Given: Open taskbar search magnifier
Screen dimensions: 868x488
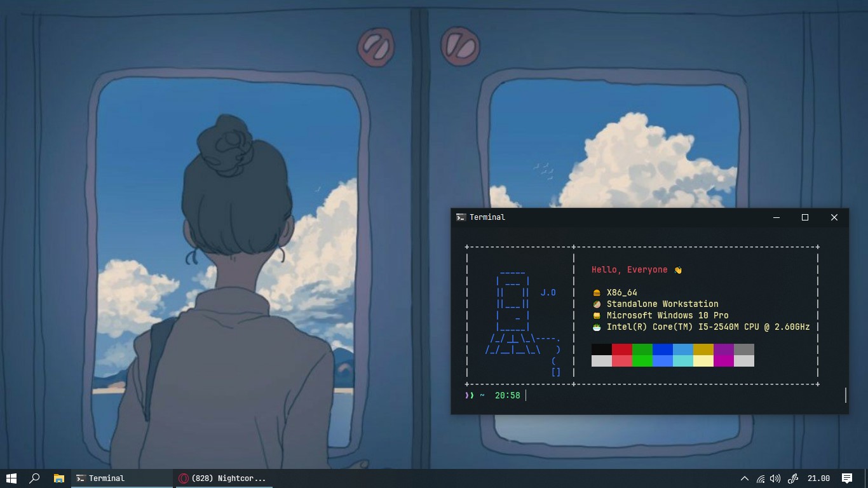Looking at the screenshot, I should coord(35,478).
